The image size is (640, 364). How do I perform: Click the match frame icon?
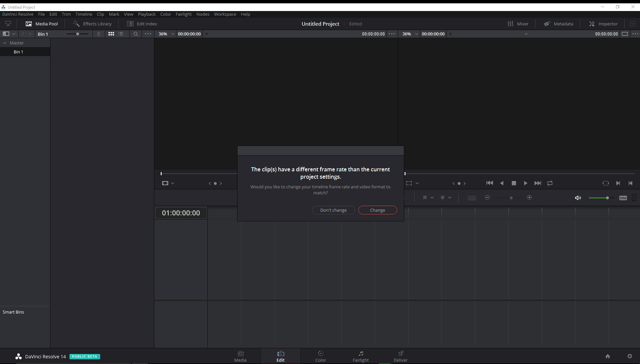[606, 183]
